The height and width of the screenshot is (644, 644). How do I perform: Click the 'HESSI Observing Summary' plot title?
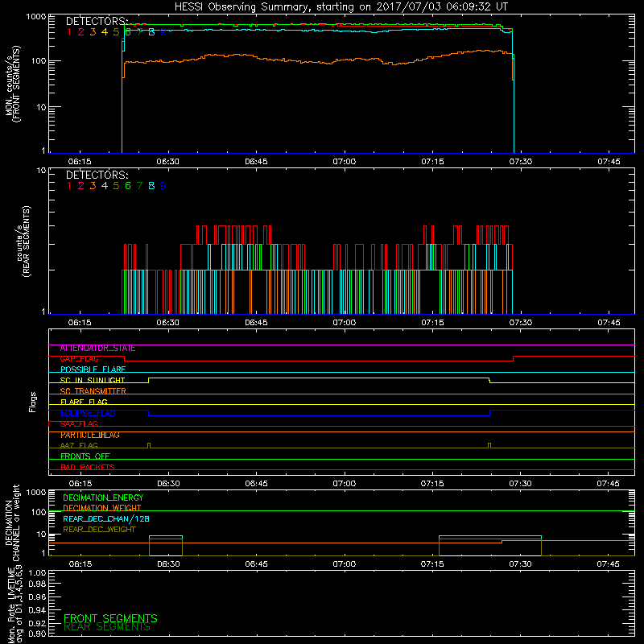(341, 7)
